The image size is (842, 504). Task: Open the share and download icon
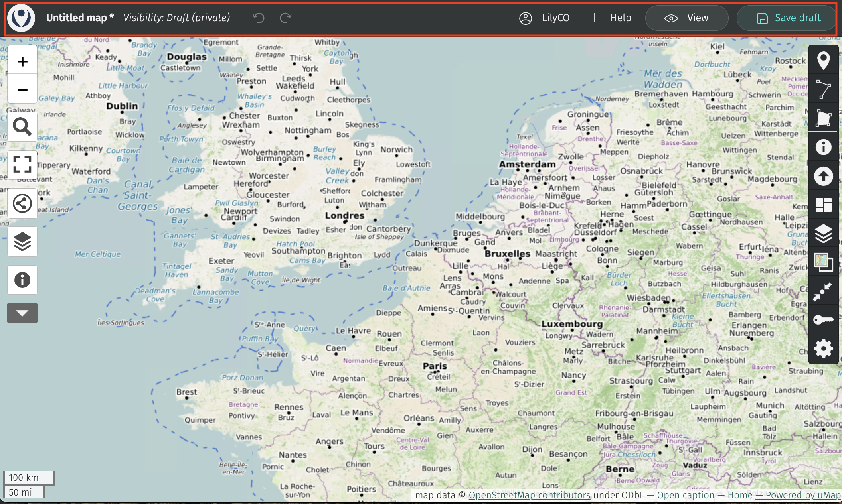[x=22, y=203]
